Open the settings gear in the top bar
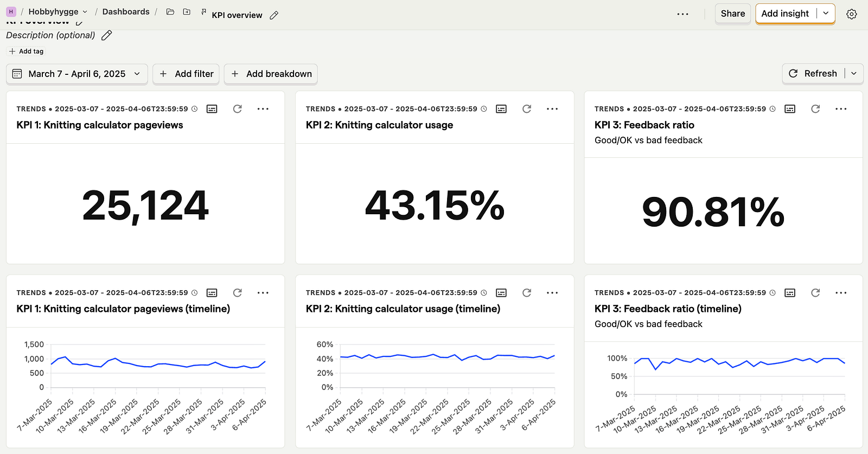This screenshot has height=454, width=868. (852, 14)
